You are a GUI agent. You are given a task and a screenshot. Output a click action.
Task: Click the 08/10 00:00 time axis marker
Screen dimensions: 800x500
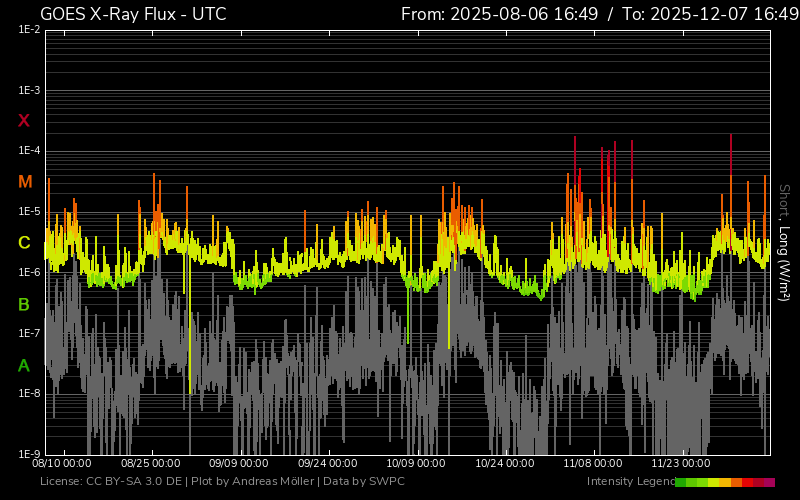[x=62, y=463]
